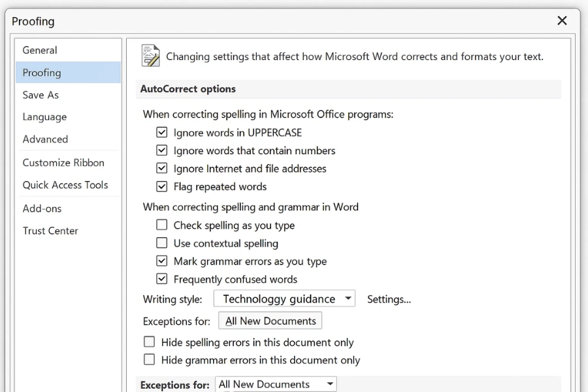This screenshot has width=588, height=392.
Task: Check Hide grammar errors in this document only
Action: tap(150, 360)
